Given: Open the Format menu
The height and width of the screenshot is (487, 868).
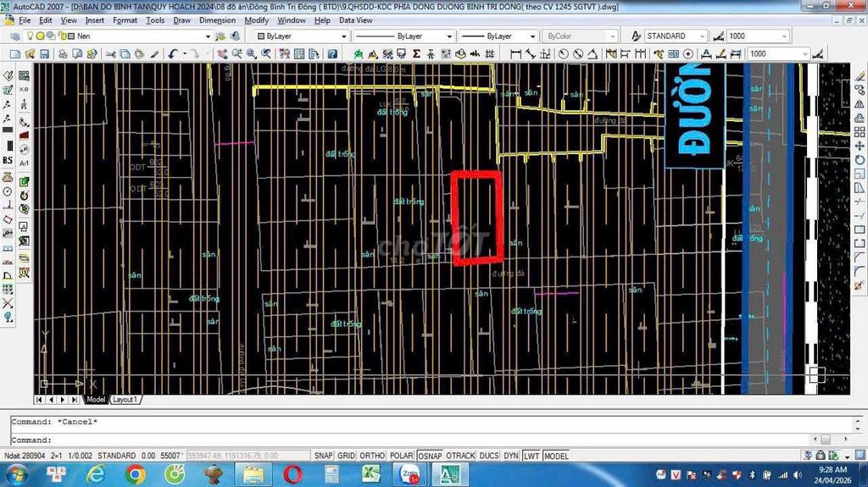Looking at the screenshot, I should [x=125, y=20].
